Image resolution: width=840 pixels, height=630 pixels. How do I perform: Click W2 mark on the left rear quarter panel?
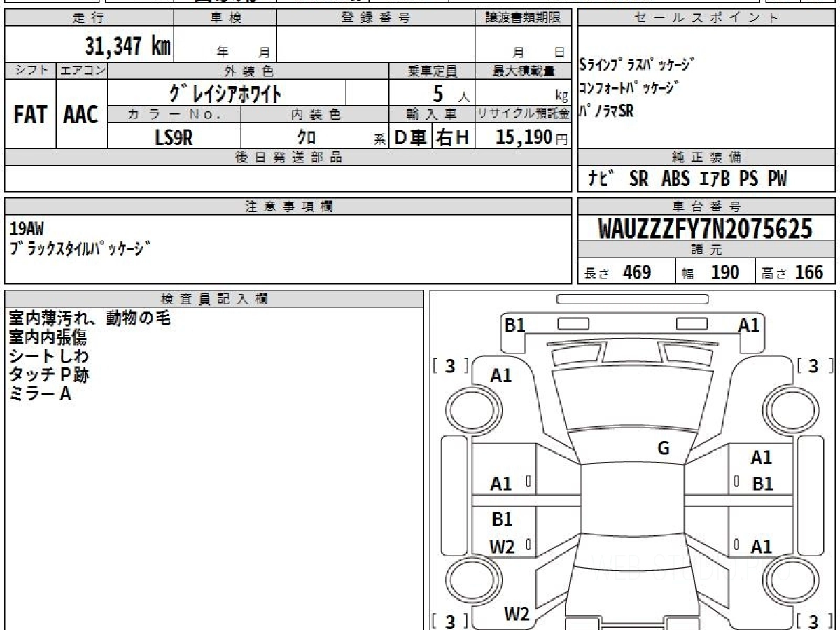pyautogui.click(x=517, y=614)
